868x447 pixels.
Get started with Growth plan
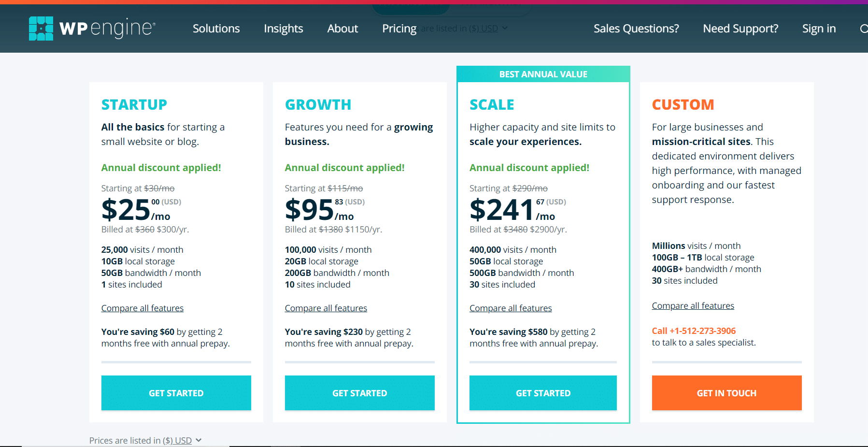[x=359, y=393]
